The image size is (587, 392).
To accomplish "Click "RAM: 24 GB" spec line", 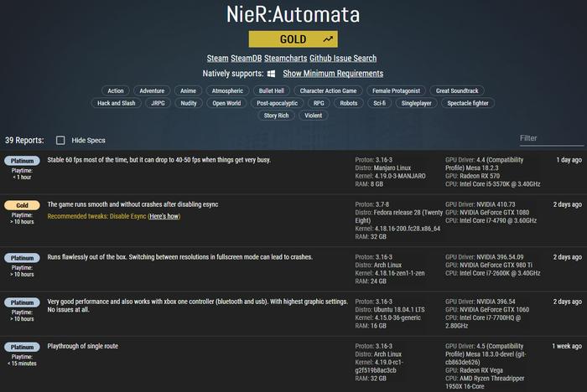I will 371,281.
